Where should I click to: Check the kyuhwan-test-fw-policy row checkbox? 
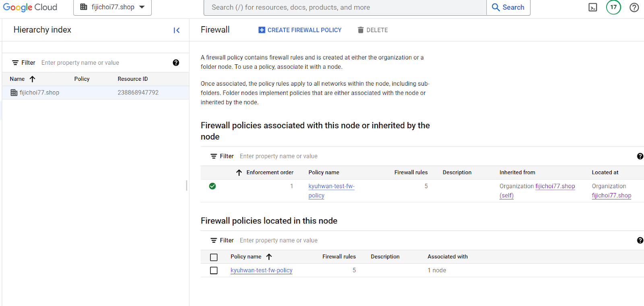[214, 271]
